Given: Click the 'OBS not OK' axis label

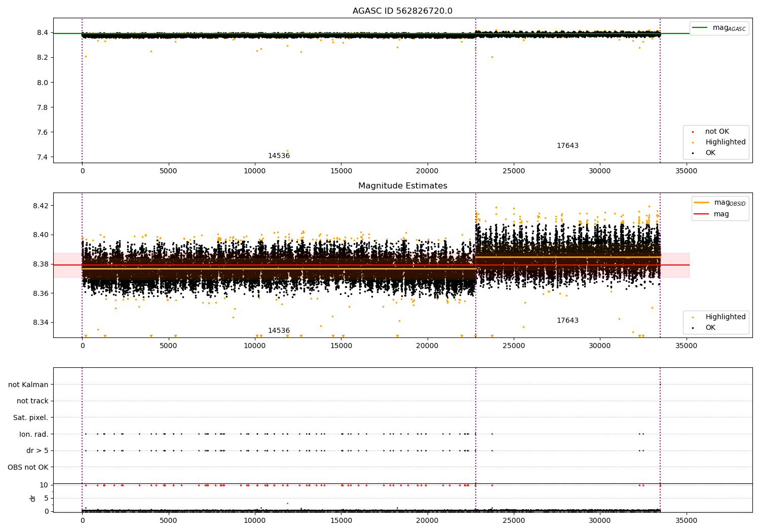Looking at the screenshot, I should coord(28,468).
